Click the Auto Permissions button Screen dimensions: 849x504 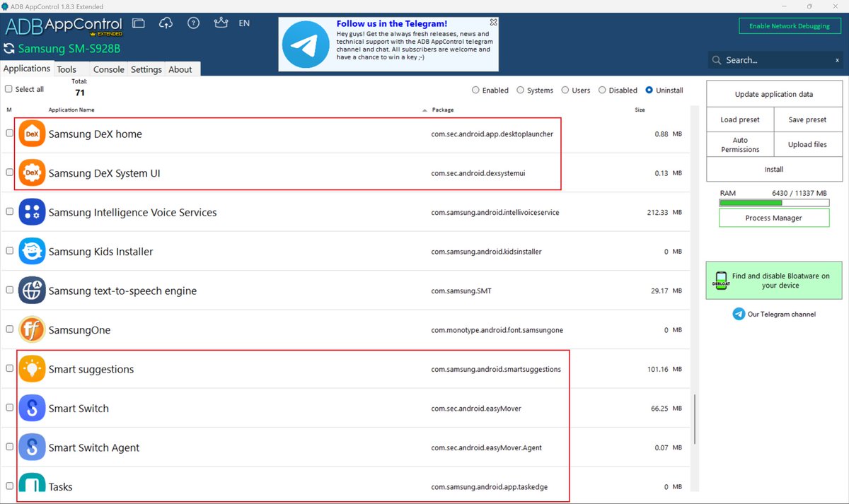(740, 144)
